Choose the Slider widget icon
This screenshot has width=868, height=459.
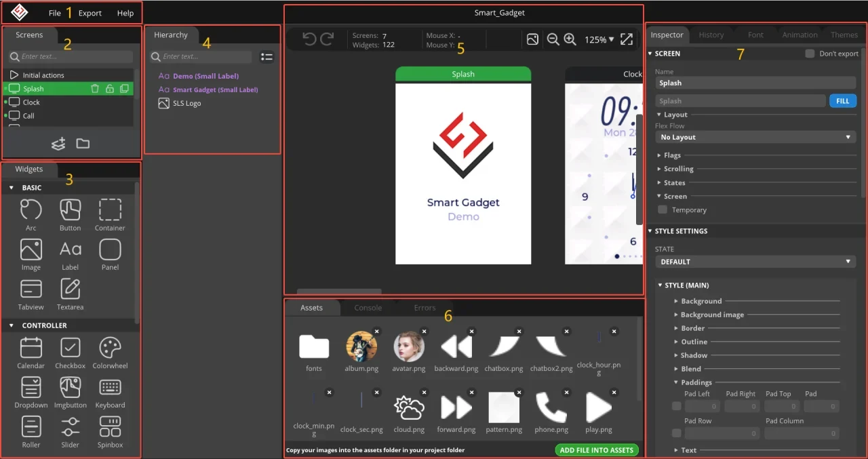[x=71, y=427]
